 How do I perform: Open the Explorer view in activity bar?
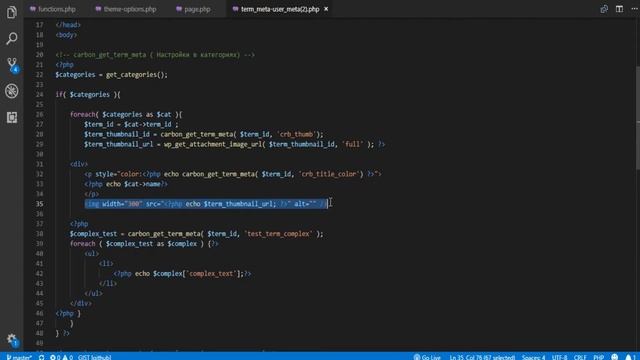12,12
